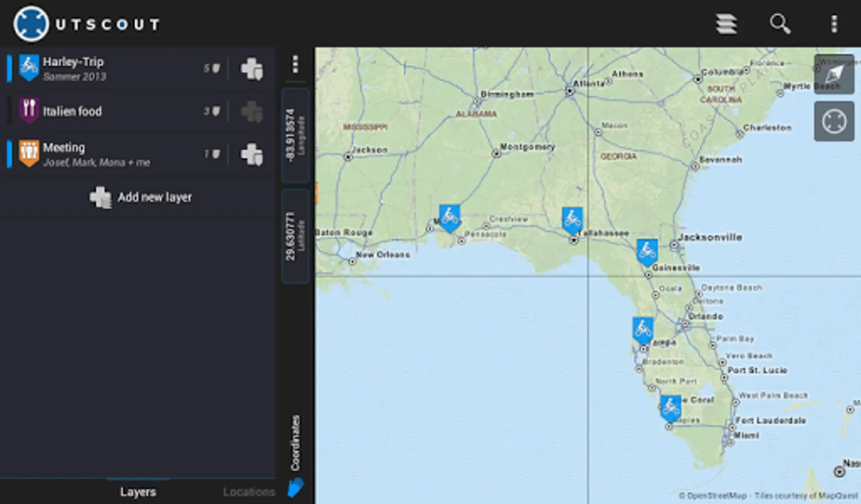
Task: Select the Latitude 29.630771 field
Action: tap(295, 236)
